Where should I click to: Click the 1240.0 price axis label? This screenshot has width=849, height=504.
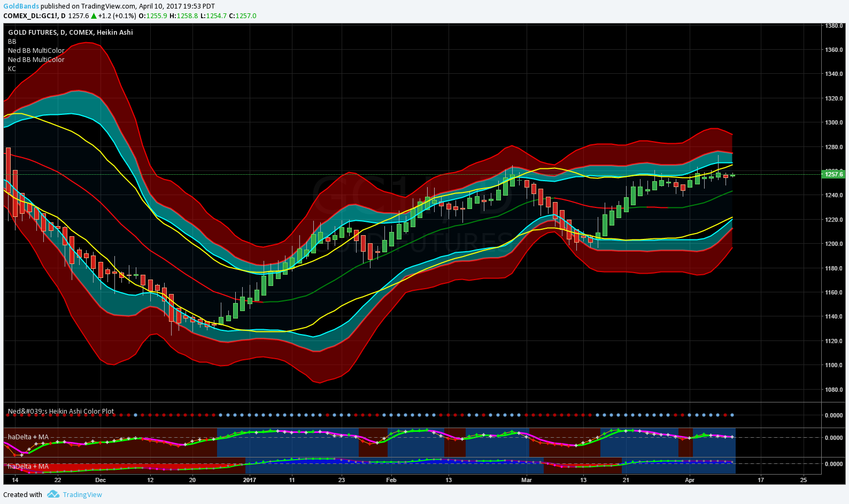click(x=834, y=195)
